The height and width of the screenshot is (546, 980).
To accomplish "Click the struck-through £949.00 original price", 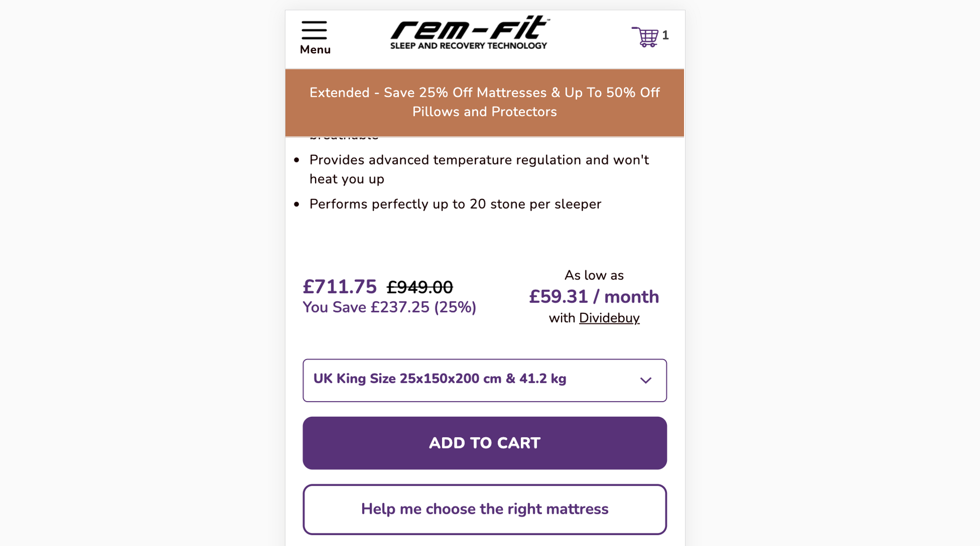I will click(x=420, y=287).
